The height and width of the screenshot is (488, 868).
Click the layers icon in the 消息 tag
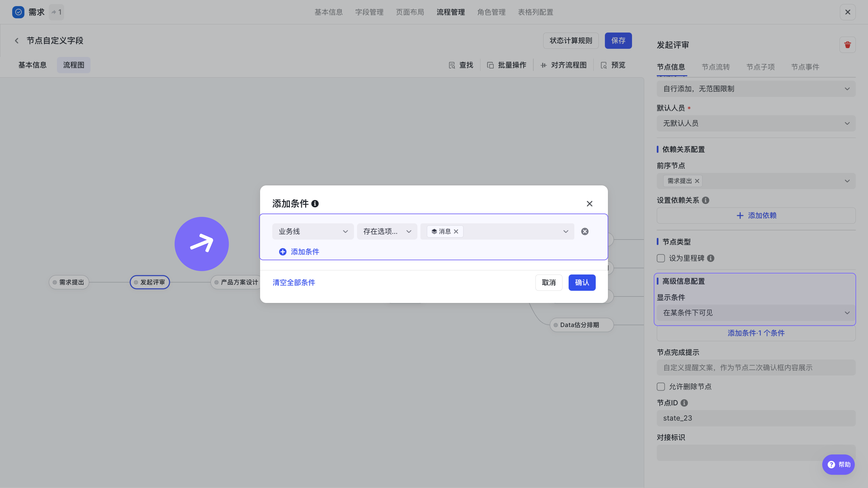pos(434,231)
